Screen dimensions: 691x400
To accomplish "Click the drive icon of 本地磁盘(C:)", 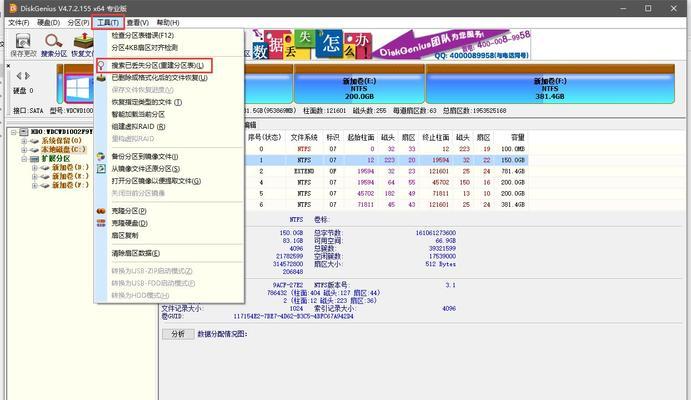I will pos(34,150).
